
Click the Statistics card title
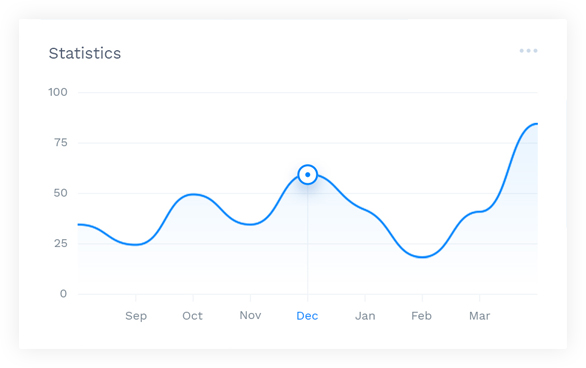click(85, 53)
